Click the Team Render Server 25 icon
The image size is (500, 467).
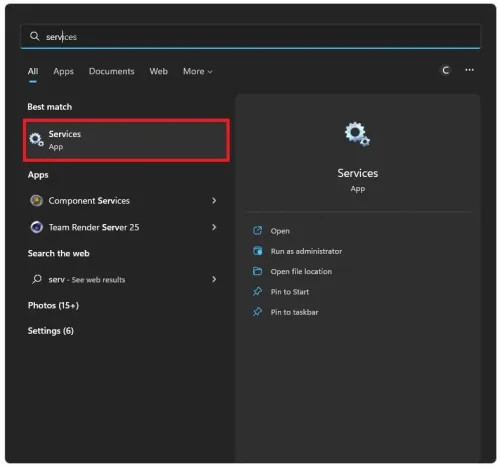[36, 227]
